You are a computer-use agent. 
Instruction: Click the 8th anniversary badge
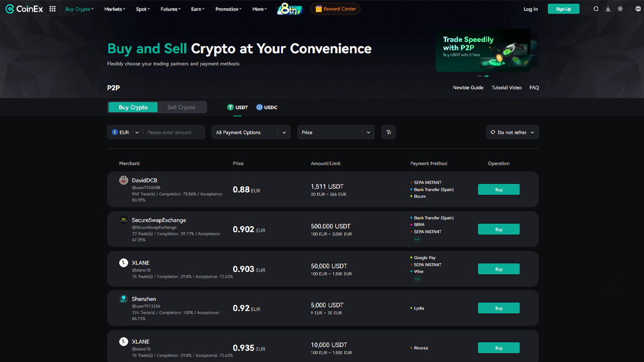(x=289, y=9)
